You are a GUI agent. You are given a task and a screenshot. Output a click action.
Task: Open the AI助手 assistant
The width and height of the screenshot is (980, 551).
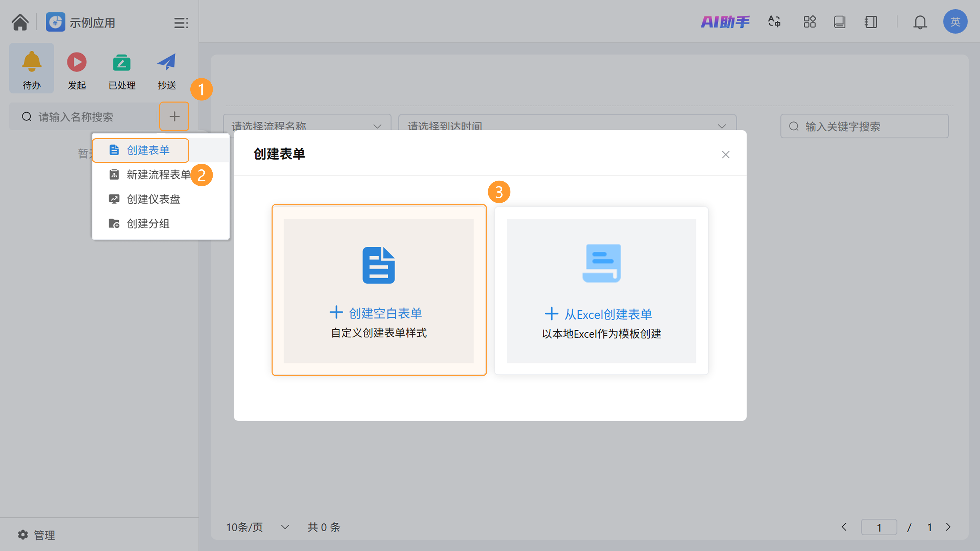(725, 22)
